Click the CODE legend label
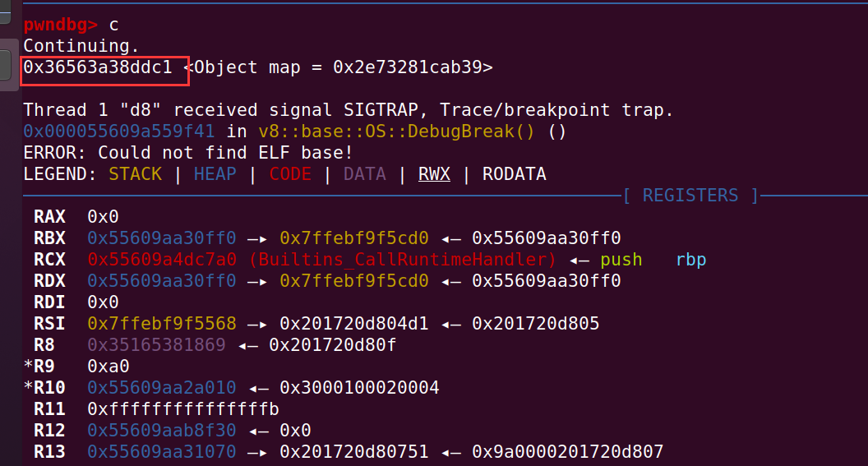The height and width of the screenshot is (466, 868). (x=290, y=174)
